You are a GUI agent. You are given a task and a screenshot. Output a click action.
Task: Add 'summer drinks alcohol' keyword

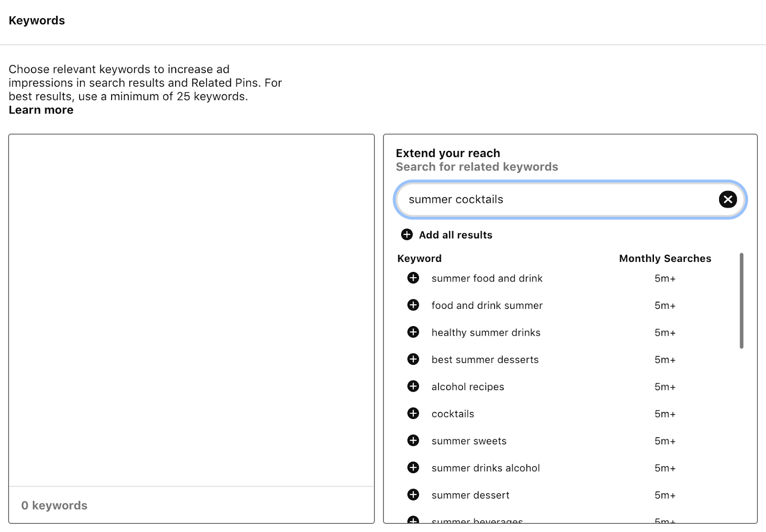tap(413, 468)
